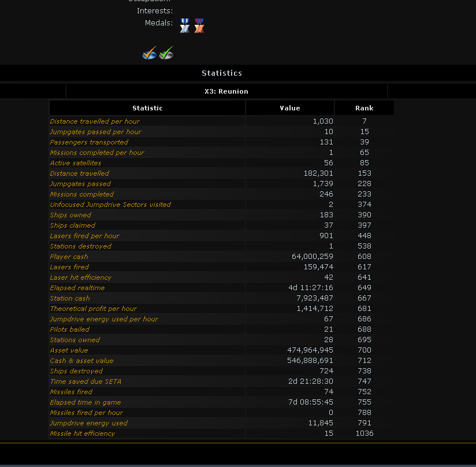The image size is (476, 467).
Task: Open the Player cash statistic
Action: [x=69, y=257]
